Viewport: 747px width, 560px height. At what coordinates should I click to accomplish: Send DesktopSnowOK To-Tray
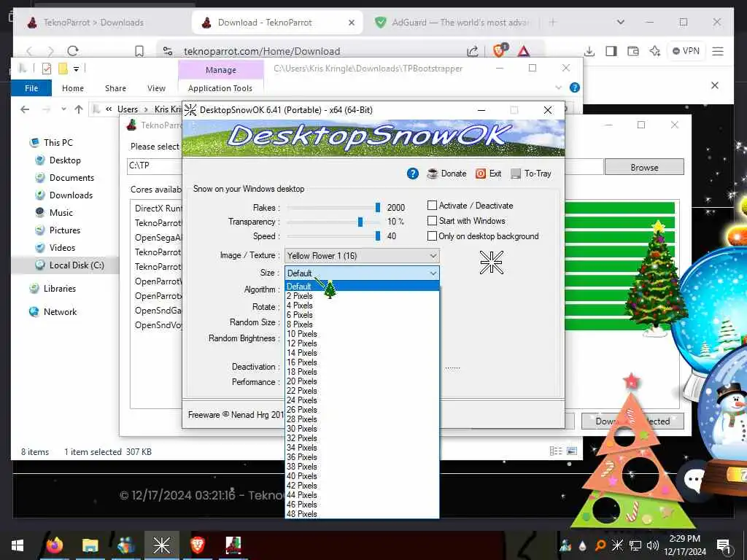[531, 174]
